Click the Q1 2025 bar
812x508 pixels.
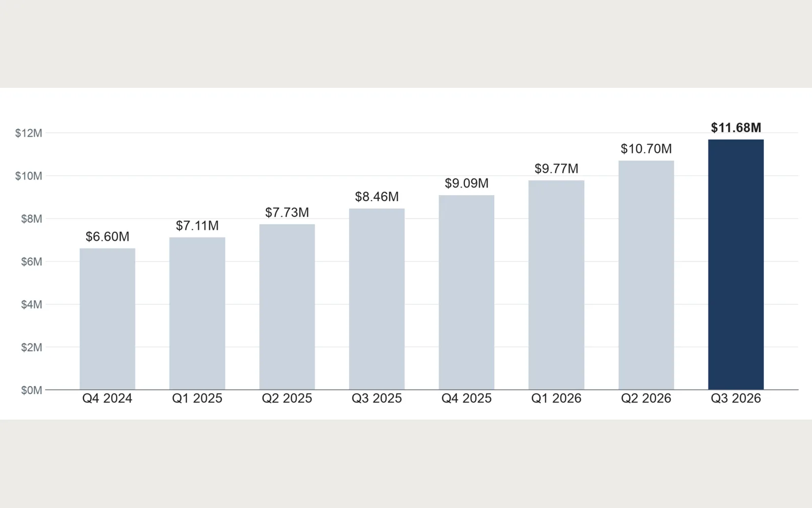[197, 313]
